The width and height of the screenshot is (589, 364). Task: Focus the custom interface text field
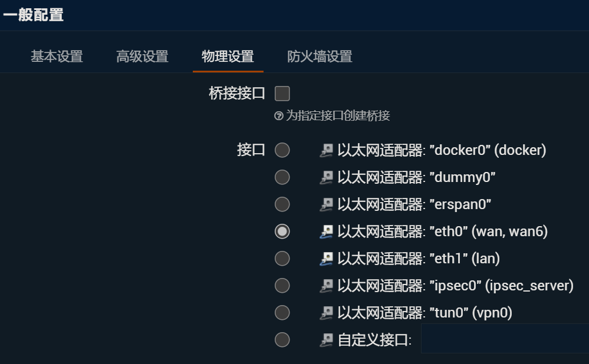coord(504,339)
